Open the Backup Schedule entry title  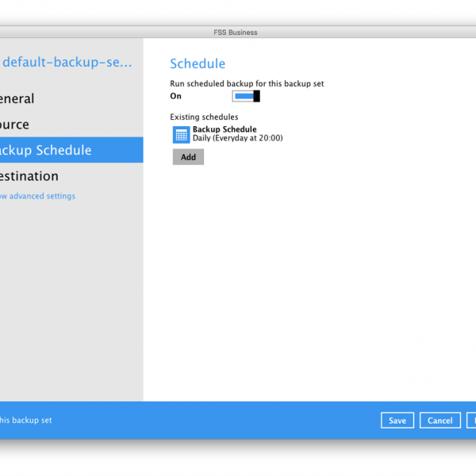click(x=225, y=129)
